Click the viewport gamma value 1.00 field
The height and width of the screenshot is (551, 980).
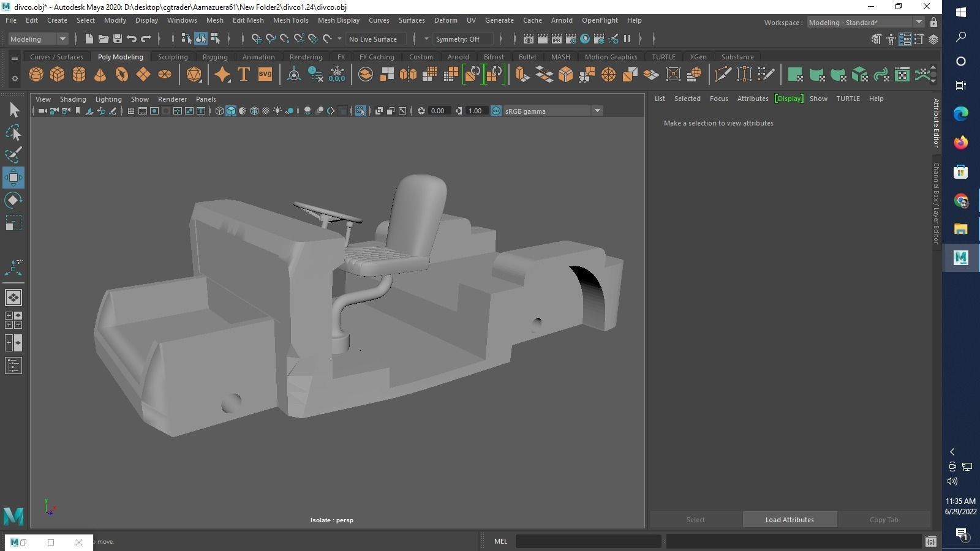475,111
